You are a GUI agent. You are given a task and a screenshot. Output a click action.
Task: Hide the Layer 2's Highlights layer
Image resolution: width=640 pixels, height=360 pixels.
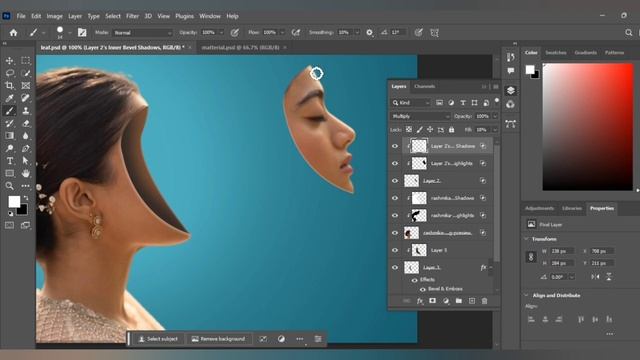click(395, 163)
